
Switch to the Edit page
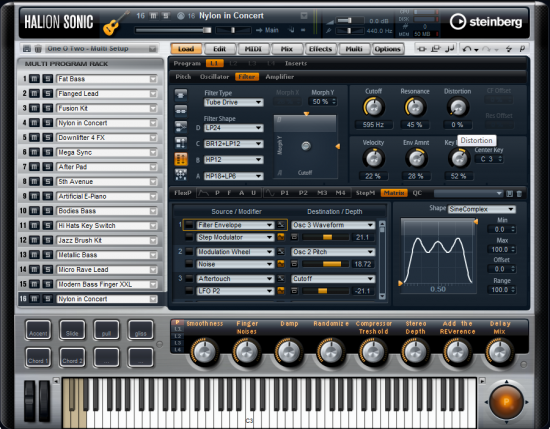[x=220, y=49]
